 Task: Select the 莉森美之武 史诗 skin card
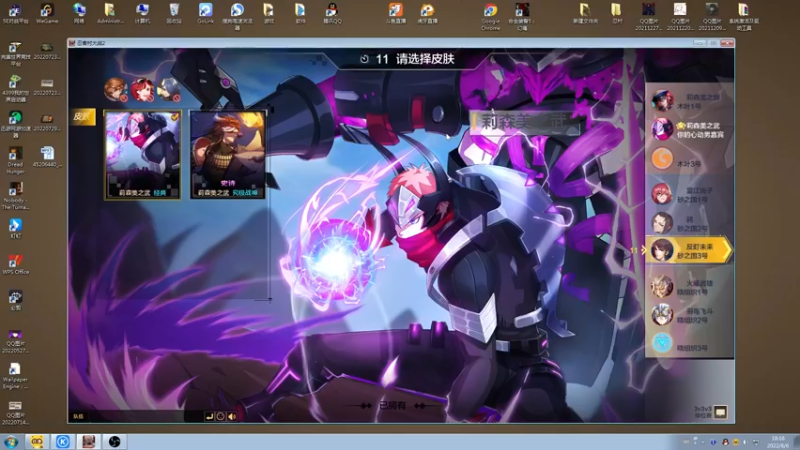tap(228, 155)
